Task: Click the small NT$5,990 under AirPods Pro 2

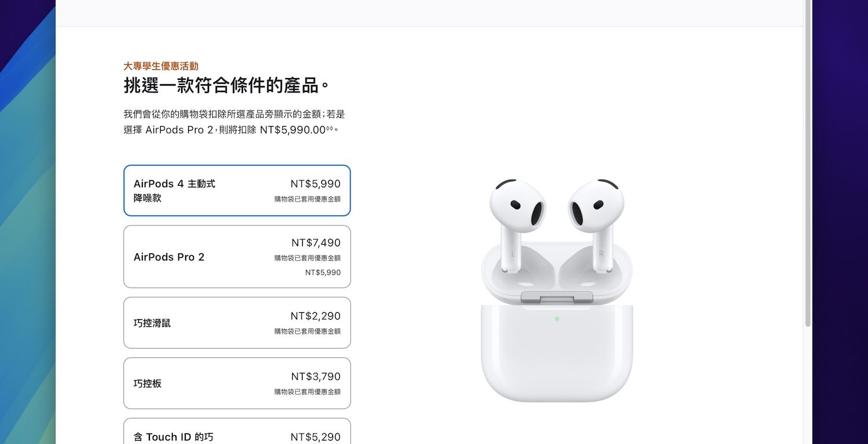Action: pos(323,272)
